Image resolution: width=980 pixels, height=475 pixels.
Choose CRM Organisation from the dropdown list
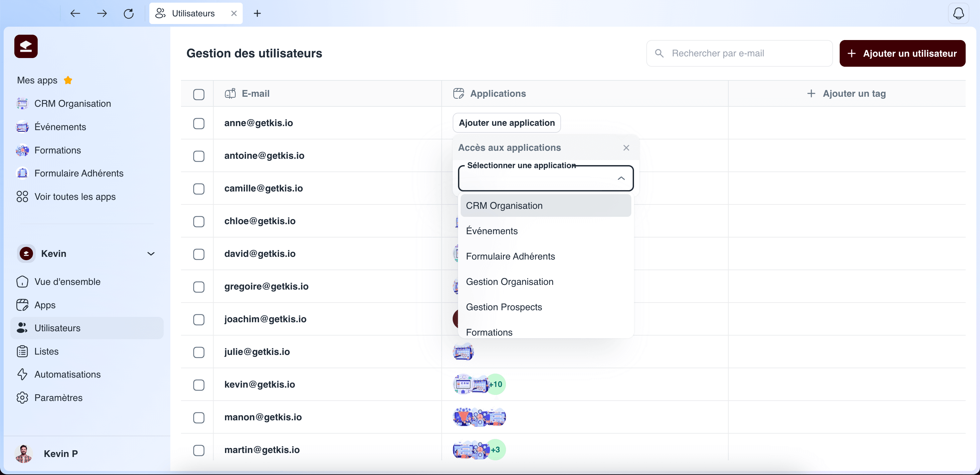click(546, 205)
